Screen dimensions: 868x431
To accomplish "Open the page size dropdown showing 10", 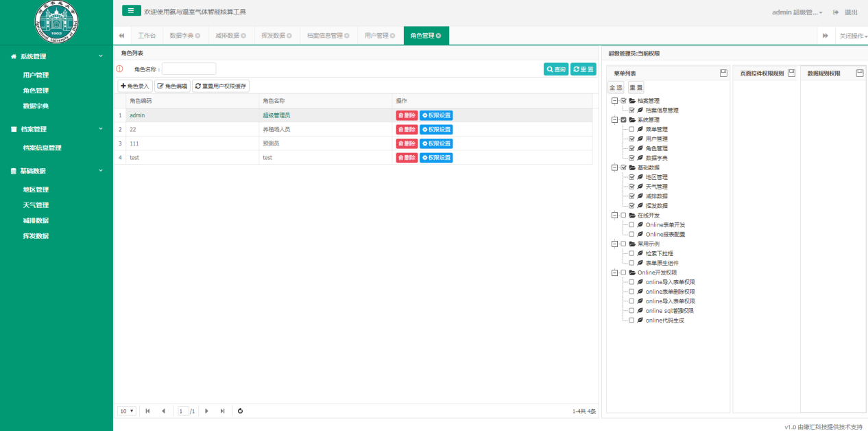I will 127,411.
